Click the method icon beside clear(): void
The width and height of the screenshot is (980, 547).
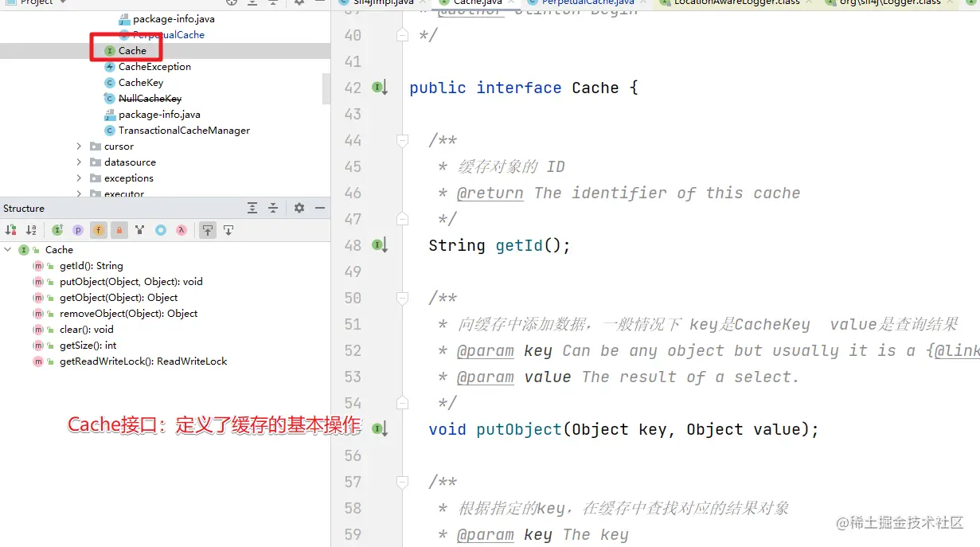pos(38,330)
